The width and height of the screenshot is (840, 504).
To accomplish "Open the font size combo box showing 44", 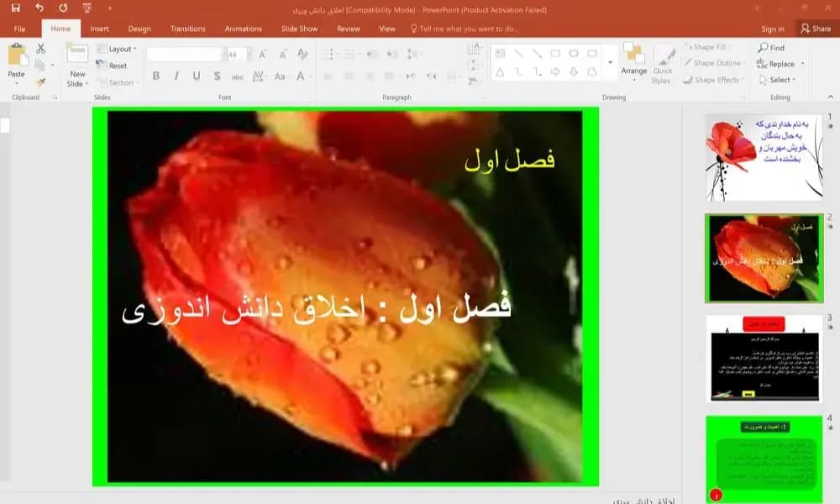I will tap(239, 54).
